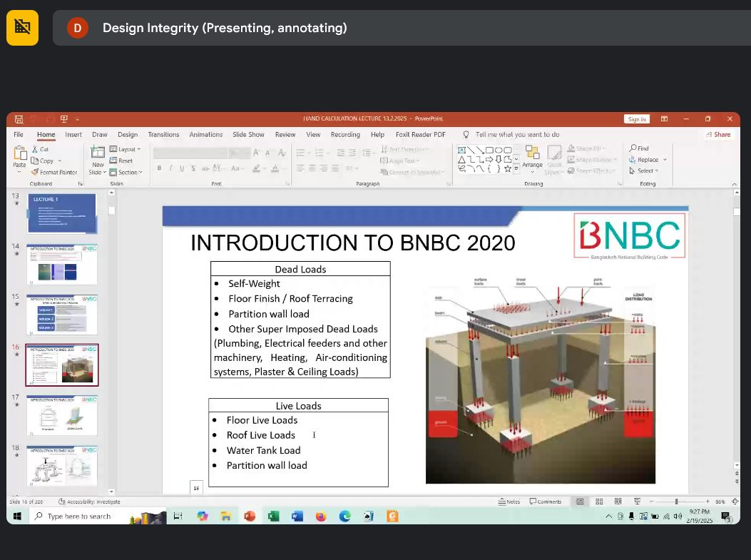Start Slide Show from status bar icon
Screen dimensions: 751x560
click(x=637, y=502)
